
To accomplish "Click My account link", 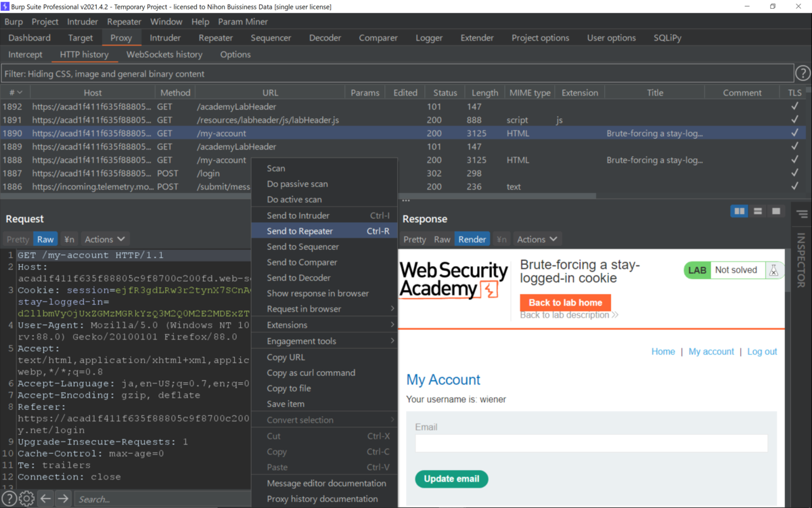I will [x=711, y=352].
